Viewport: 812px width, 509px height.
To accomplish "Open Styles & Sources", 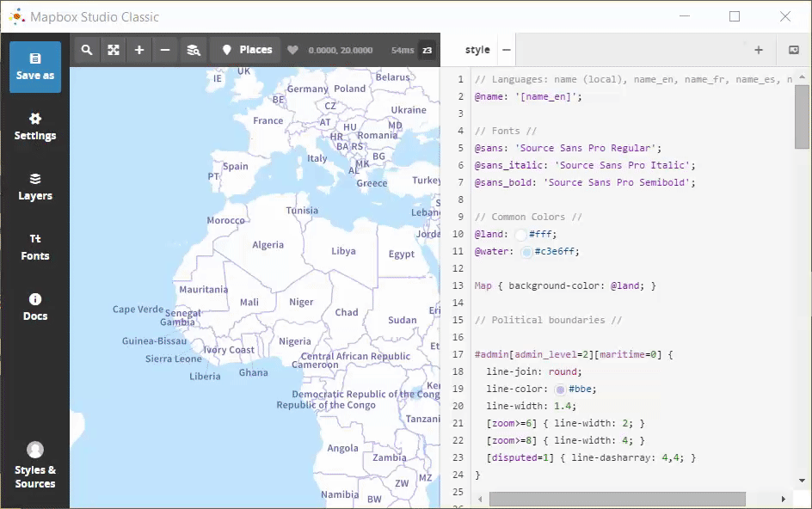I will [35, 465].
